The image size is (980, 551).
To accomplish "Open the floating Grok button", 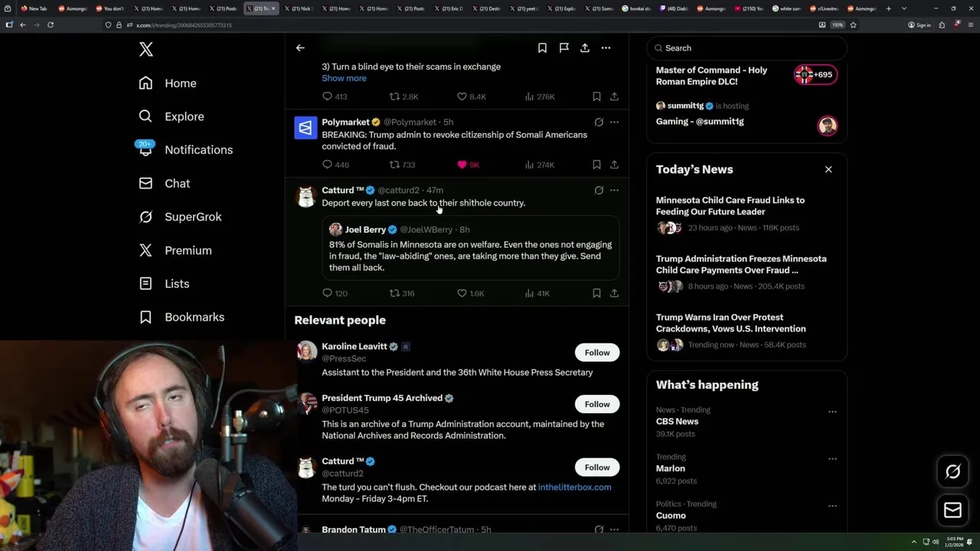I will point(952,471).
